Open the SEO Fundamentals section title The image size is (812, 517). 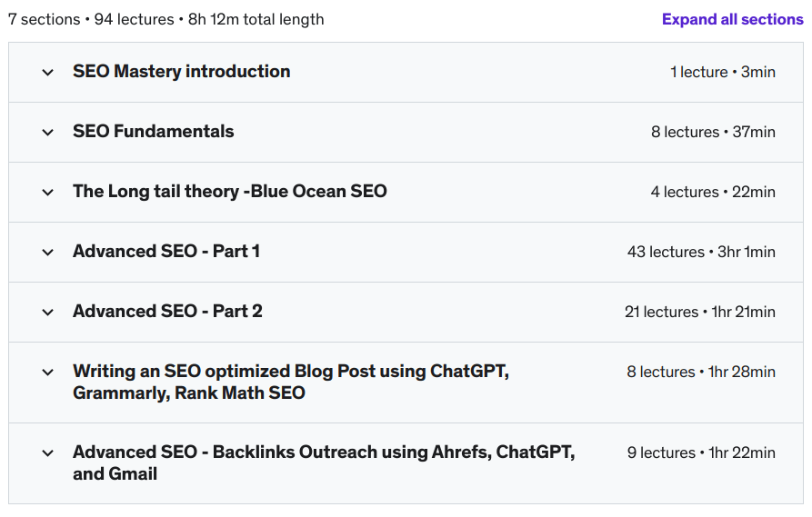coord(154,132)
